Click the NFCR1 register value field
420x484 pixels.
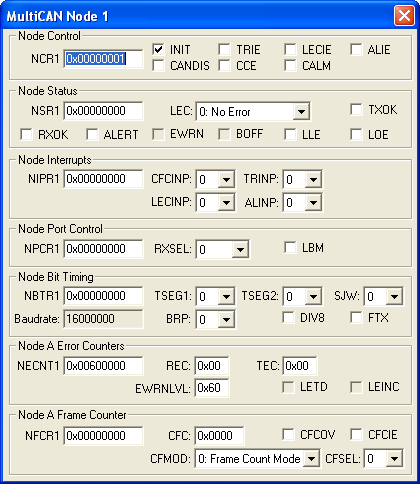[x=103, y=436]
